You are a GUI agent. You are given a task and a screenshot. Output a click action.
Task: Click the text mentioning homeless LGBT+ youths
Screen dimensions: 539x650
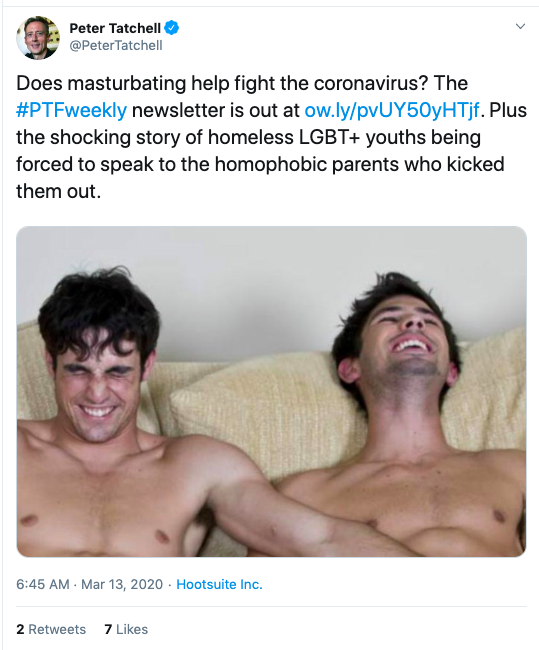pos(248,137)
